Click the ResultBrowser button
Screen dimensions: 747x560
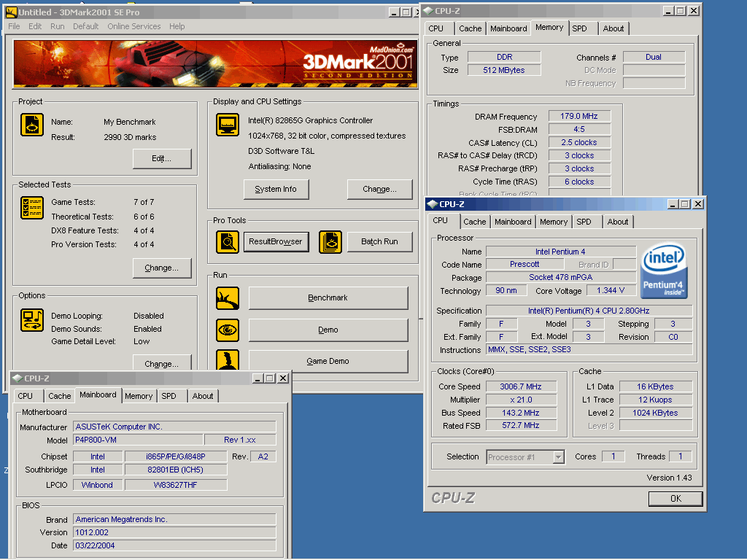[x=276, y=242]
